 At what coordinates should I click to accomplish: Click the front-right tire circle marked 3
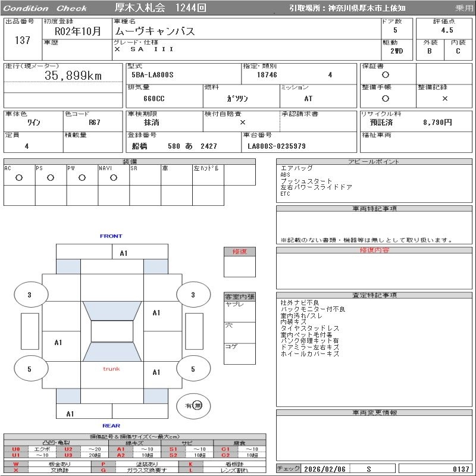[x=193, y=295]
